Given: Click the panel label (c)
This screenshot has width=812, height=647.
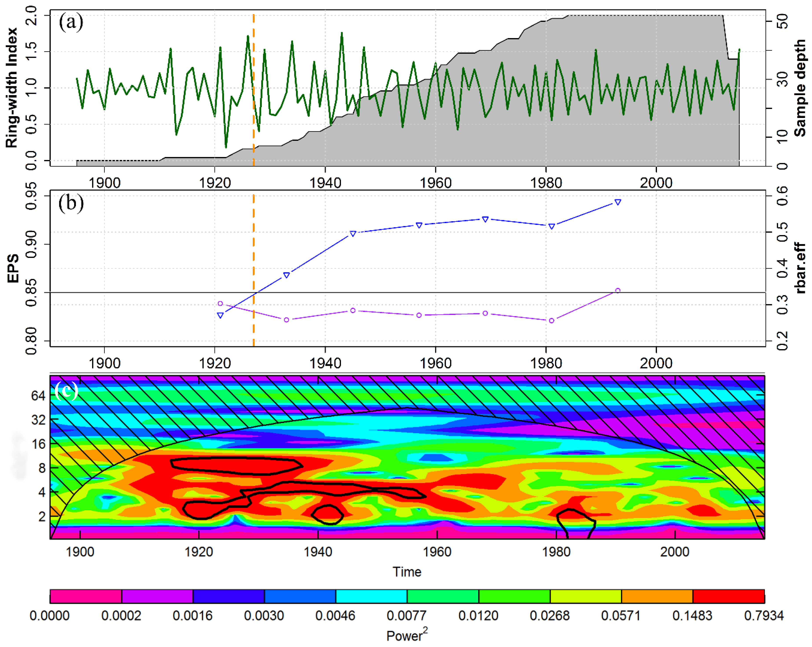Looking at the screenshot, I should point(67,391).
